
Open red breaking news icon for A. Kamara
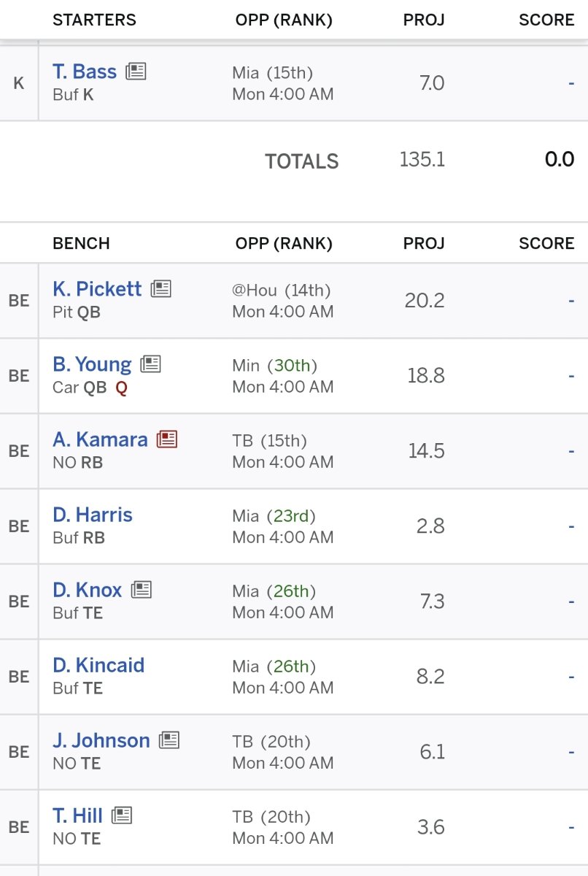(167, 439)
